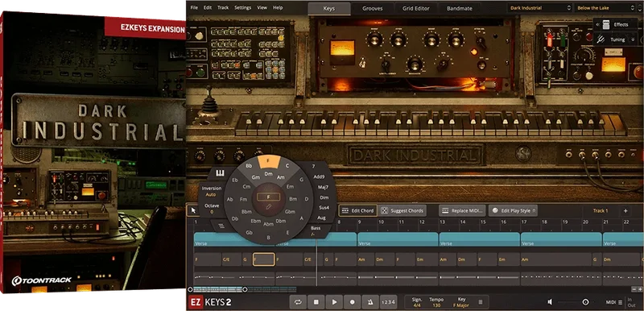644x311 pixels.
Task: Select the Em chord block in bar 12
Action: [427, 259]
